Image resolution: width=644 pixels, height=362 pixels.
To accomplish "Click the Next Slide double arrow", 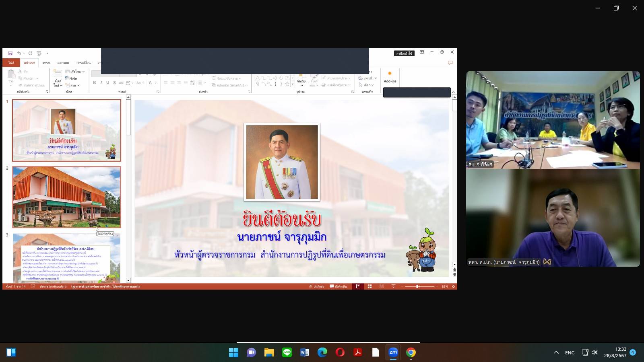I will 454,275.
